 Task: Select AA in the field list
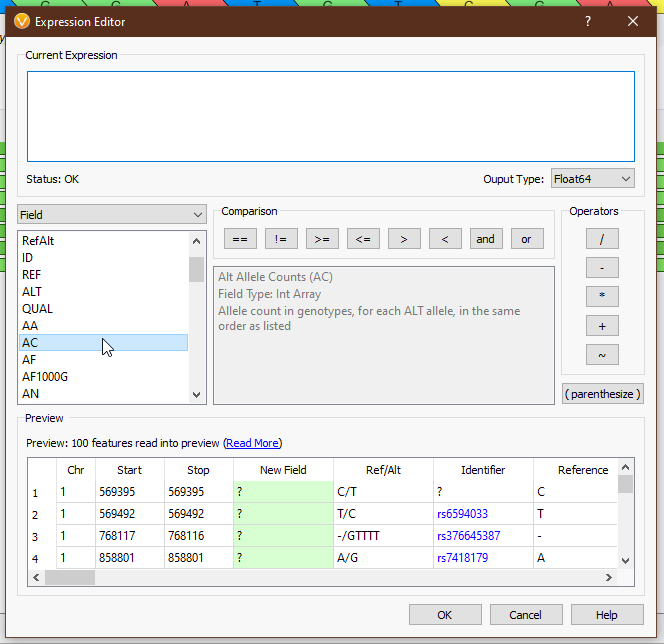coord(103,326)
